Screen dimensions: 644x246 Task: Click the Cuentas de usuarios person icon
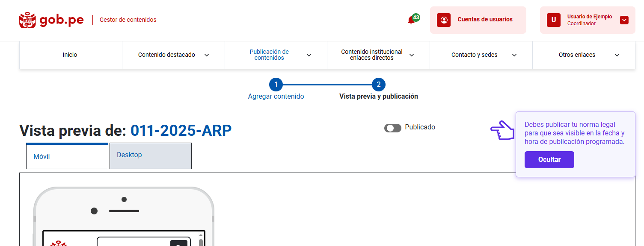[444, 20]
